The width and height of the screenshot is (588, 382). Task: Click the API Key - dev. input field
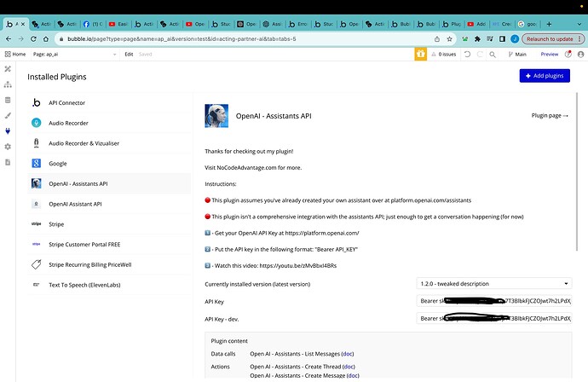pyautogui.click(x=494, y=318)
